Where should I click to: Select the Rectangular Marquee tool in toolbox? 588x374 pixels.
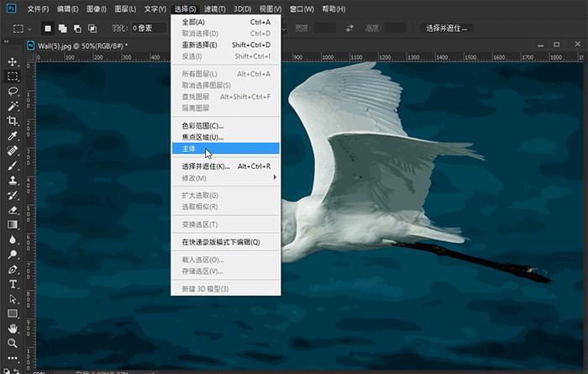tap(13, 76)
